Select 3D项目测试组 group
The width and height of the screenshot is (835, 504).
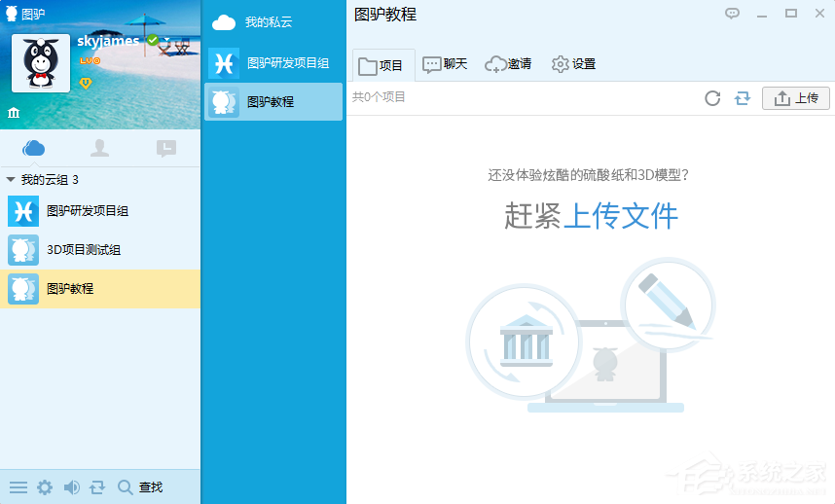pos(100,250)
